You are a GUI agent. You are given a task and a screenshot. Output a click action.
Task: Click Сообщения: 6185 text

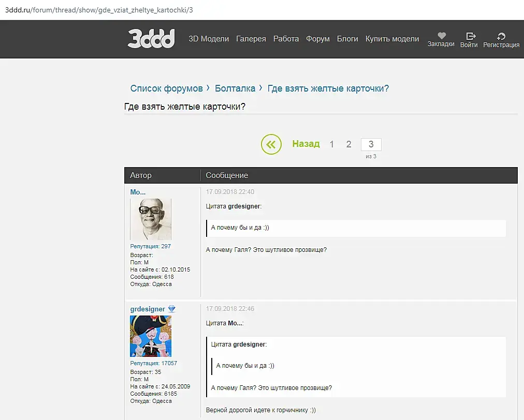click(x=153, y=394)
